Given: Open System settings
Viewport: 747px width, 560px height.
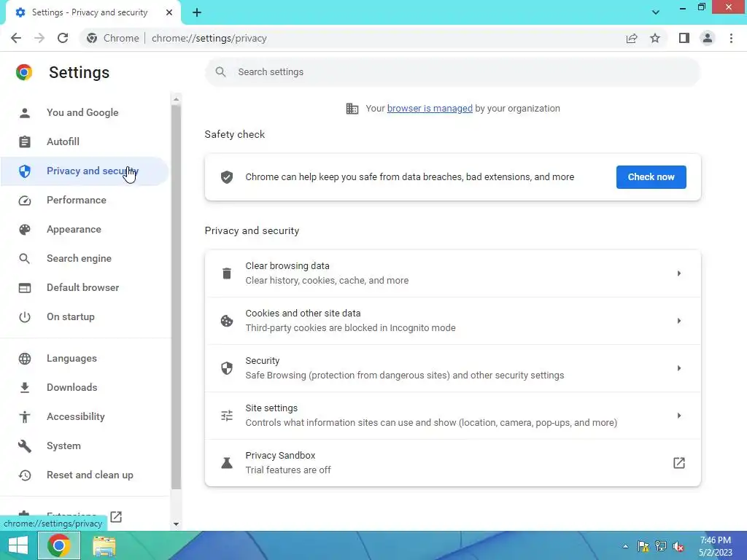Looking at the screenshot, I should point(85,446).
